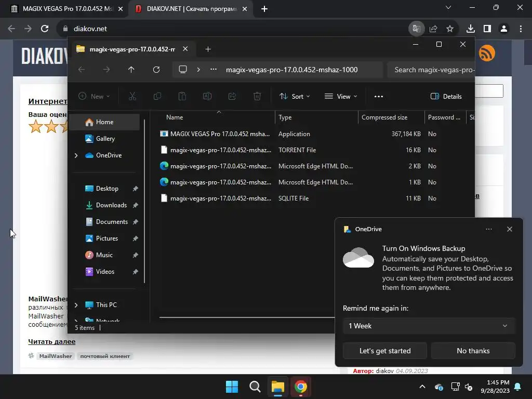Open Chrome downloads icon
Image resolution: width=532 pixels, height=399 pixels.
471,29
